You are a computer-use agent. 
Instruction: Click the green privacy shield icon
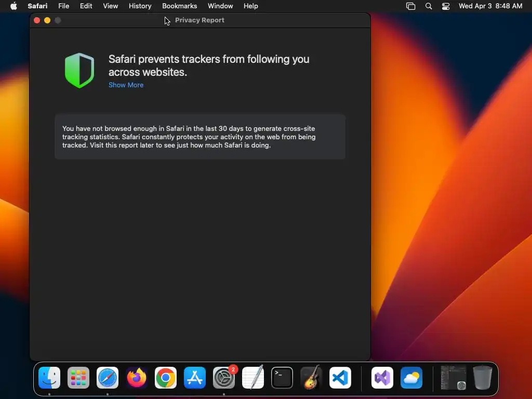(79, 71)
